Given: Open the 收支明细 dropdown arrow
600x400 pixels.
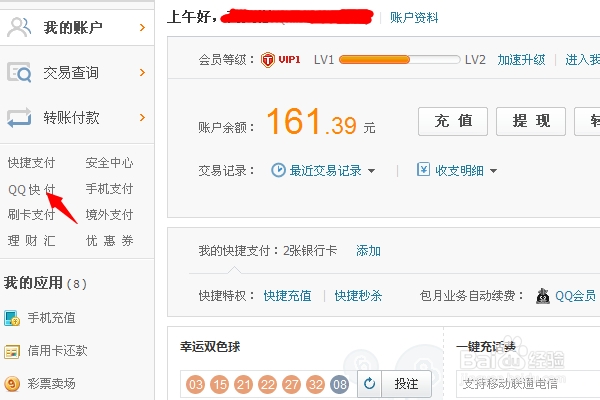Looking at the screenshot, I should (x=493, y=171).
